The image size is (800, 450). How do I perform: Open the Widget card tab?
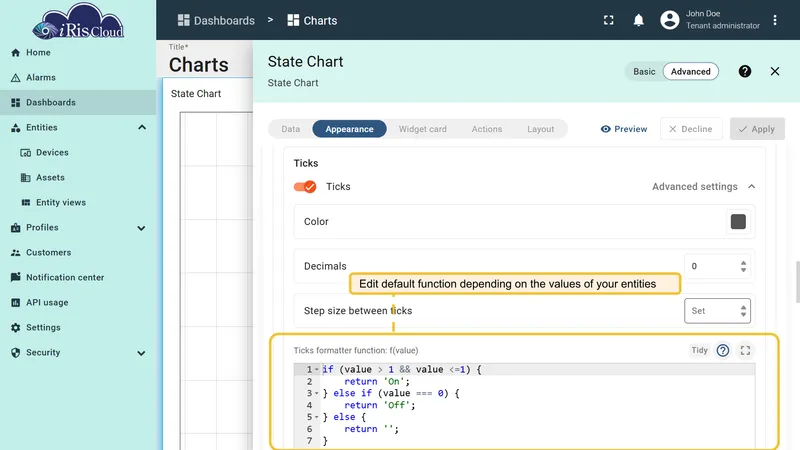pos(422,129)
